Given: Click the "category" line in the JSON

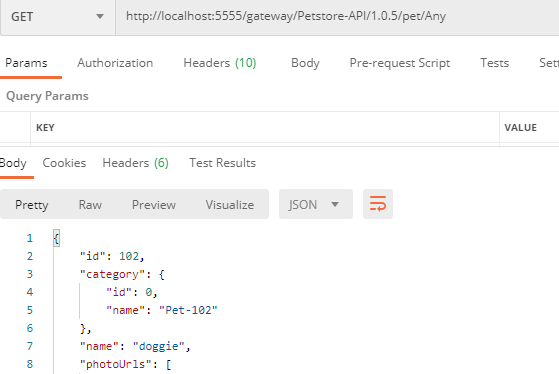Looking at the screenshot, I should coord(122,275).
